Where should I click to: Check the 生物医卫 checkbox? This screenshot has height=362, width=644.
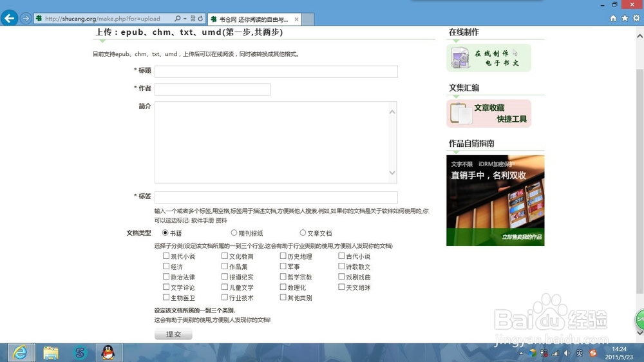click(x=166, y=297)
